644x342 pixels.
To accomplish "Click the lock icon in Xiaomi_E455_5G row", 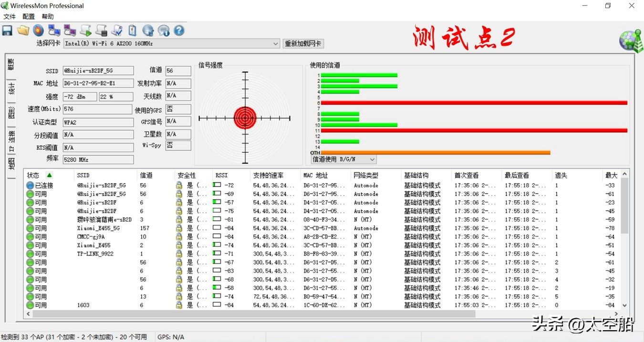I will 179,228.
